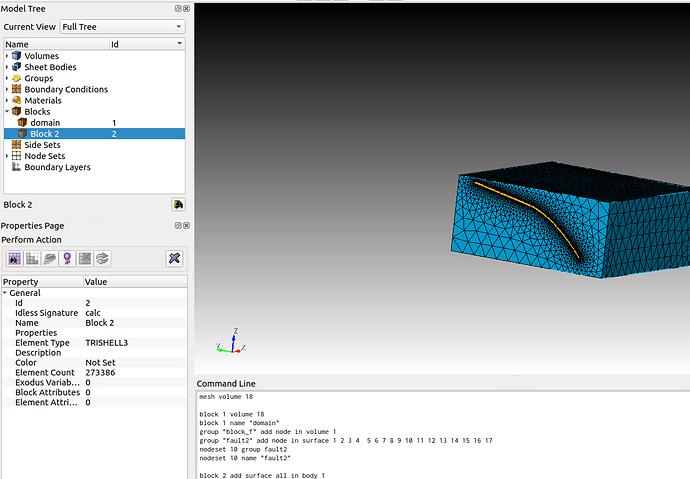Screen dimensions: 690x479
Task: Click the domain block icon
Action: [22, 122]
